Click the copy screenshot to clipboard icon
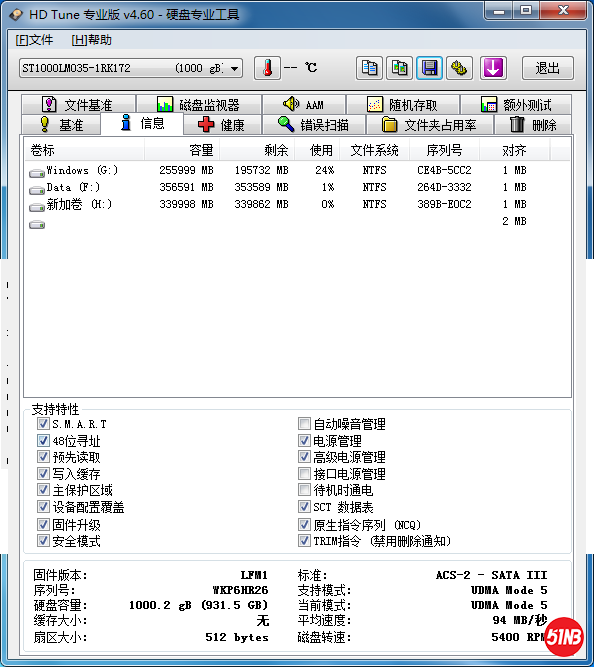This screenshot has width=594, height=667. click(x=399, y=68)
